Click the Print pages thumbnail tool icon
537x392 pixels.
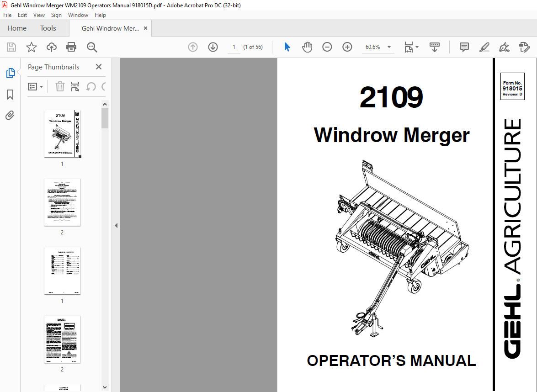75,86
